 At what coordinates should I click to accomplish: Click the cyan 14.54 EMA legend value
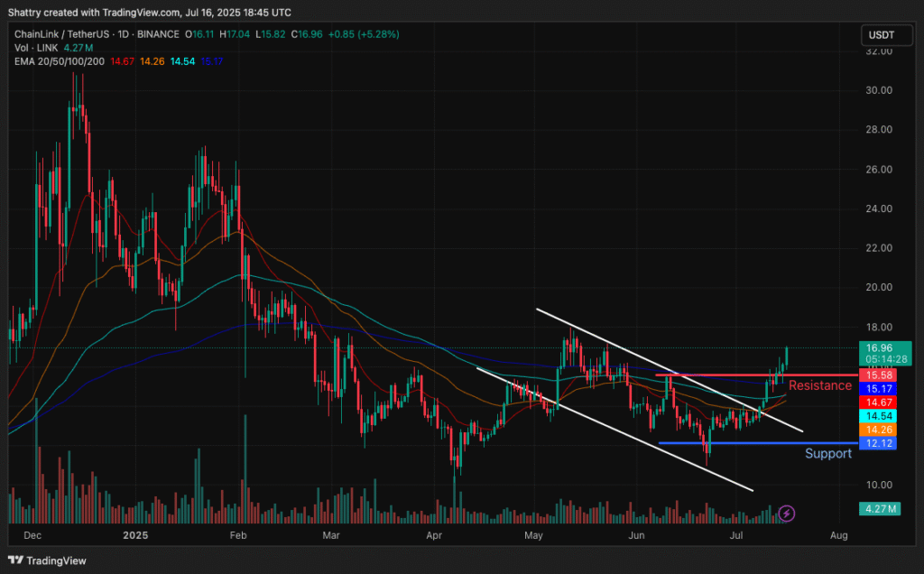point(183,60)
